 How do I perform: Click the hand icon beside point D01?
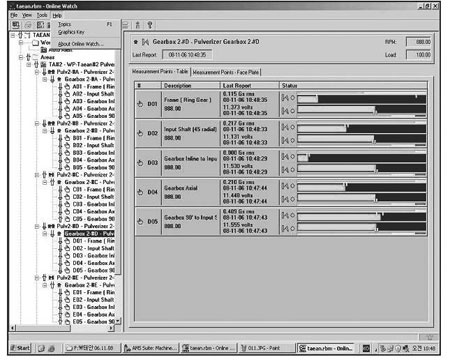140,104
